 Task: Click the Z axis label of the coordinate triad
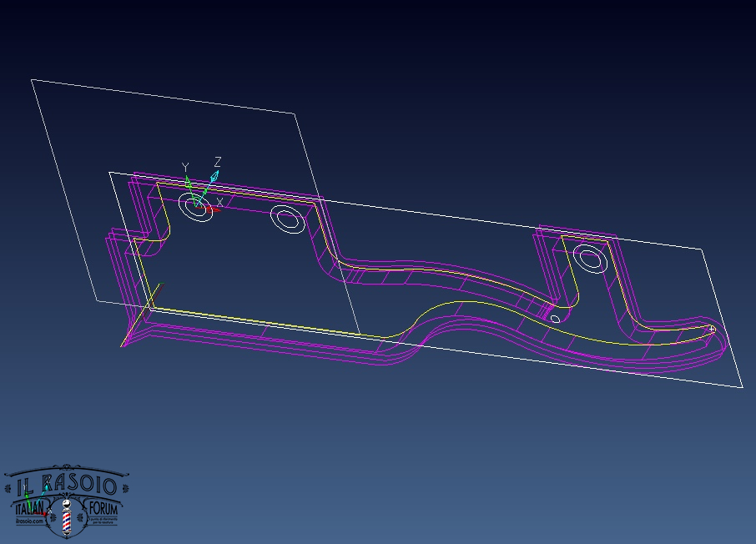pyautogui.click(x=218, y=162)
